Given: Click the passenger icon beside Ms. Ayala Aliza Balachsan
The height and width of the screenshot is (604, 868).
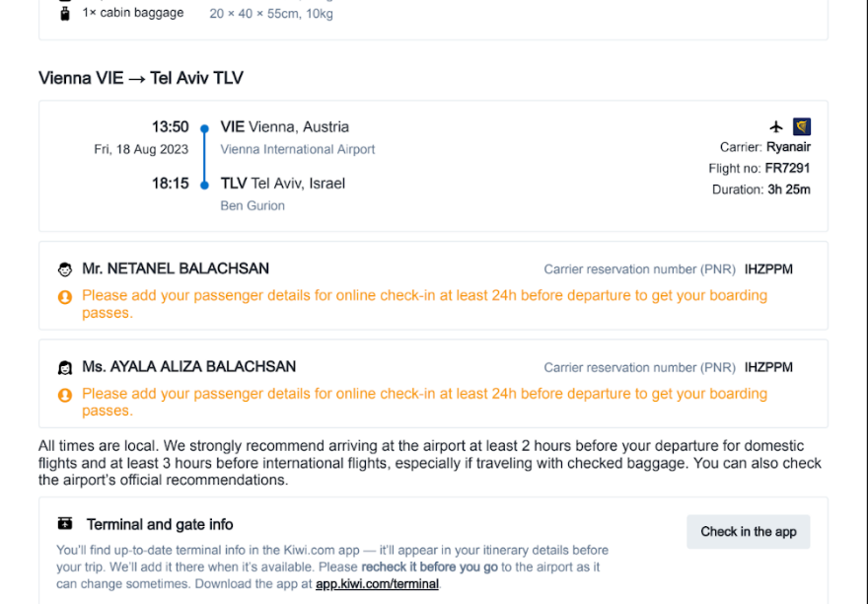Looking at the screenshot, I should point(65,367).
